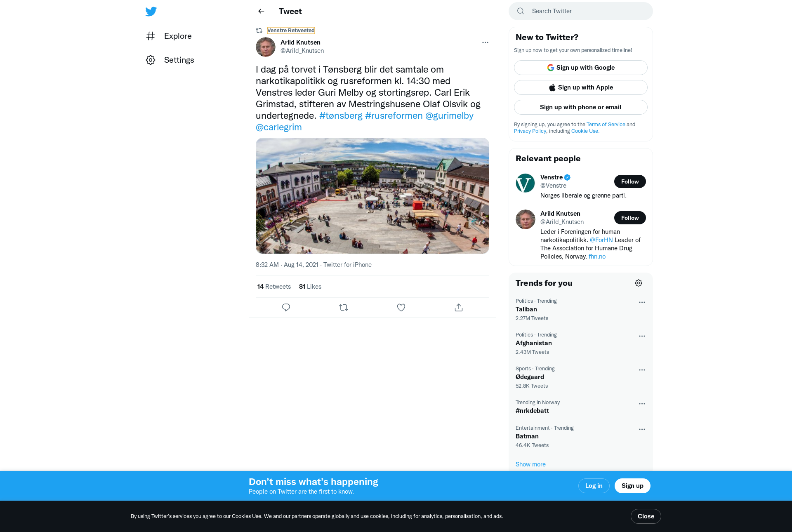
Task: Open more options for the Ødegaard trend
Action: point(642,370)
